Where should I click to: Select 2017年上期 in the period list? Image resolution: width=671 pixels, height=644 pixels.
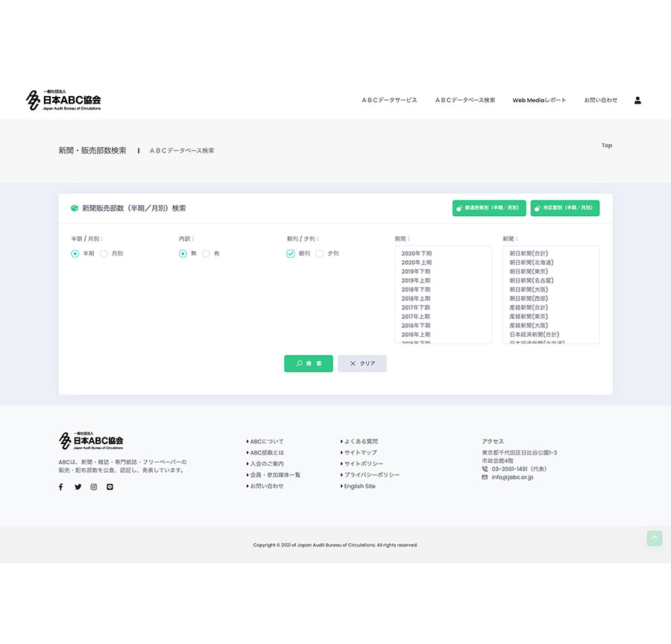pos(443,316)
